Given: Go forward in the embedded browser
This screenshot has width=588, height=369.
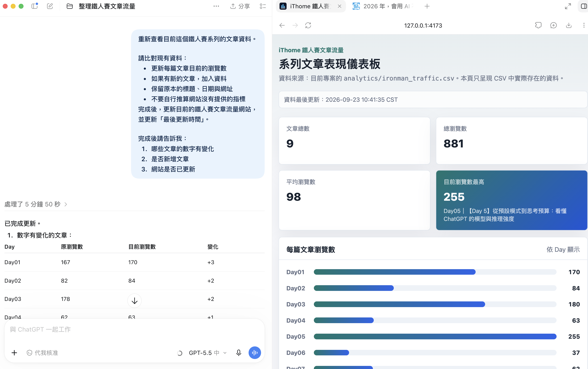Looking at the screenshot, I should (x=295, y=25).
